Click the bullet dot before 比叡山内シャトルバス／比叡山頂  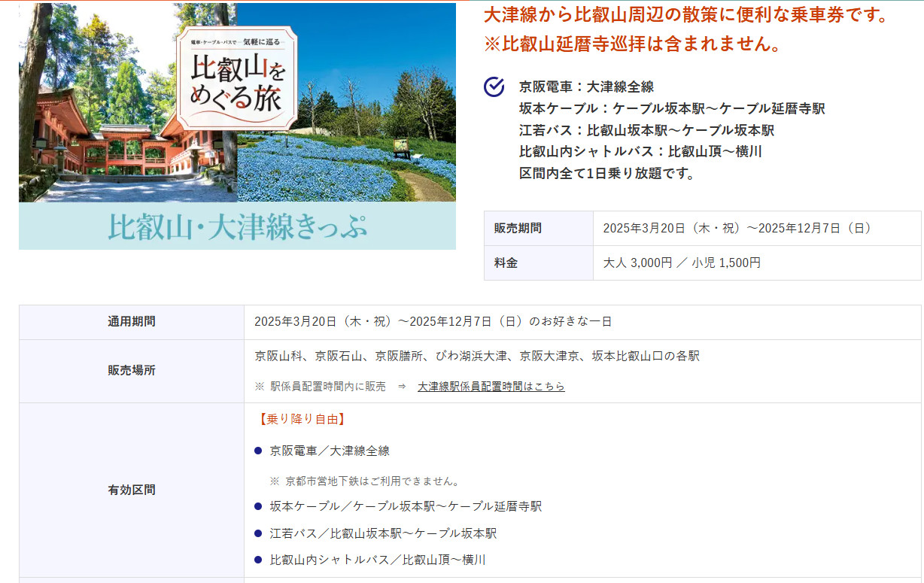tap(258, 560)
